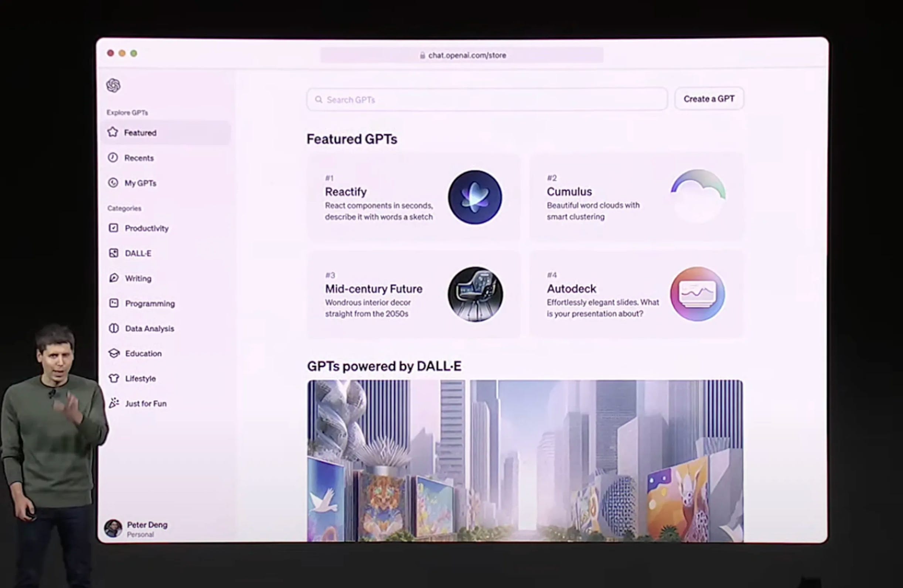Click the Lifestyle shirt icon
The width and height of the screenshot is (903, 588).
click(114, 378)
